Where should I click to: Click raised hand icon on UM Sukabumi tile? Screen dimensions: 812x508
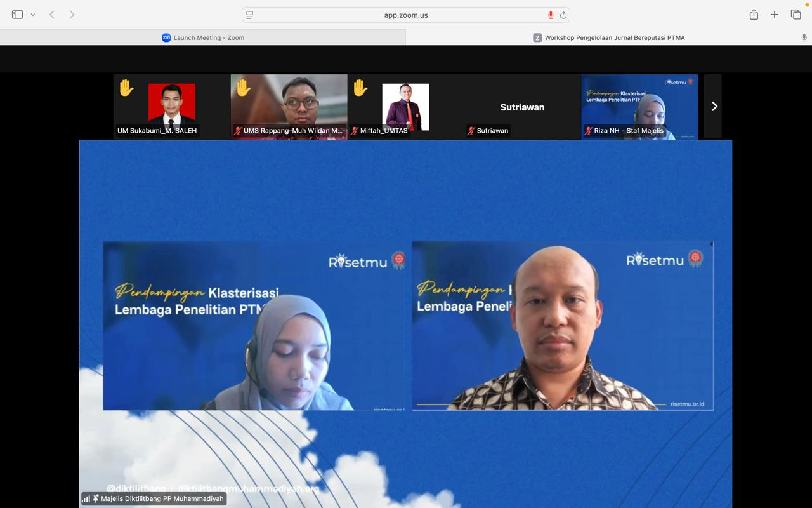coord(126,88)
